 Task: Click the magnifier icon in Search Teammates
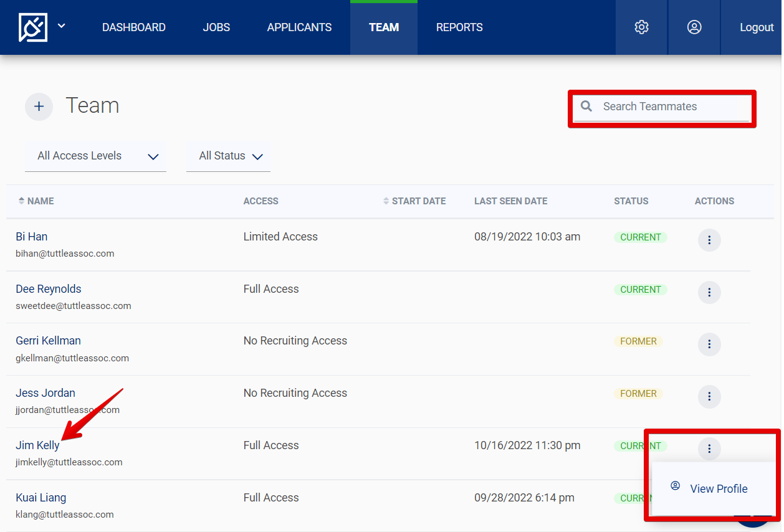tap(586, 106)
